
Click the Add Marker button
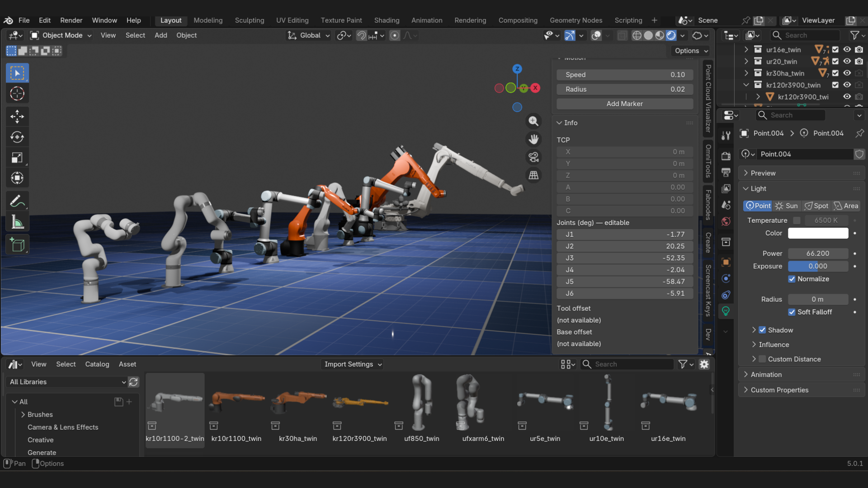click(x=624, y=103)
